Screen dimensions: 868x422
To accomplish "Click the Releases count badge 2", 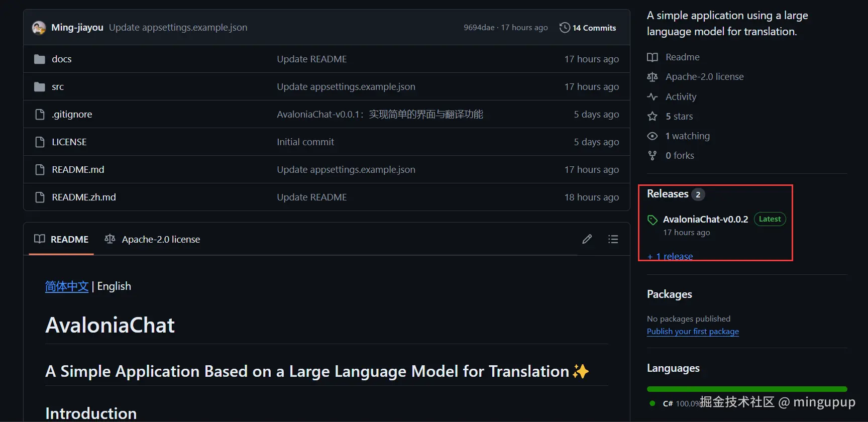I will pos(698,194).
